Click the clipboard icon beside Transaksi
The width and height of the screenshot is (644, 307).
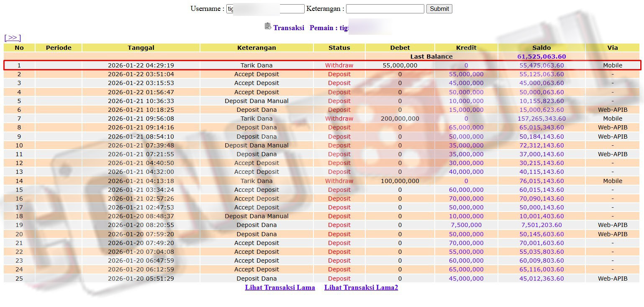point(268,26)
